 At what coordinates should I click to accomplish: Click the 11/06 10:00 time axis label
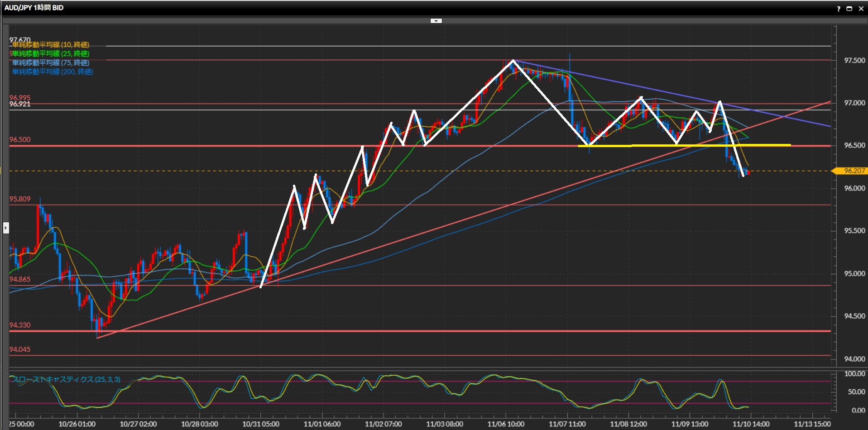[506, 424]
